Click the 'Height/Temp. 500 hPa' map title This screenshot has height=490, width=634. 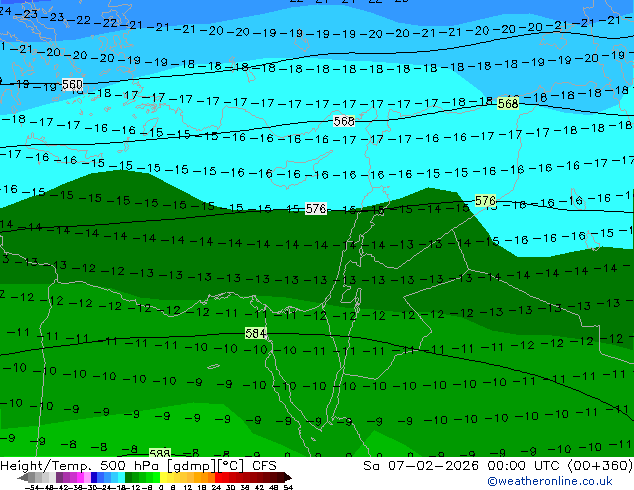coord(80,466)
